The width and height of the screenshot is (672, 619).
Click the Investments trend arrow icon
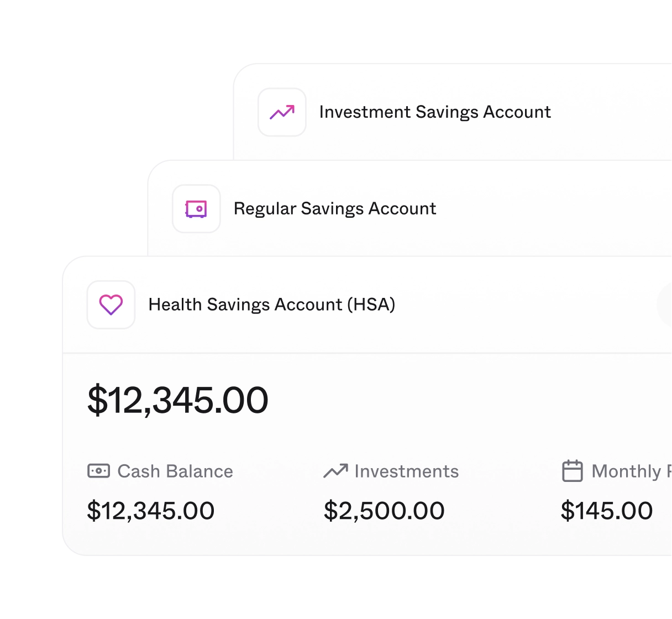(x=336, y=471)
